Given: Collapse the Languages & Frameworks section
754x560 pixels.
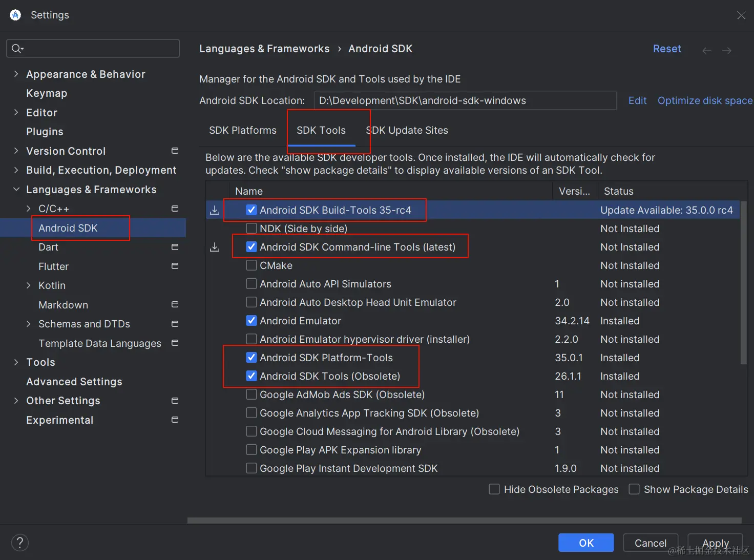Looking at the screenshot, I should (x=16, y=189).
